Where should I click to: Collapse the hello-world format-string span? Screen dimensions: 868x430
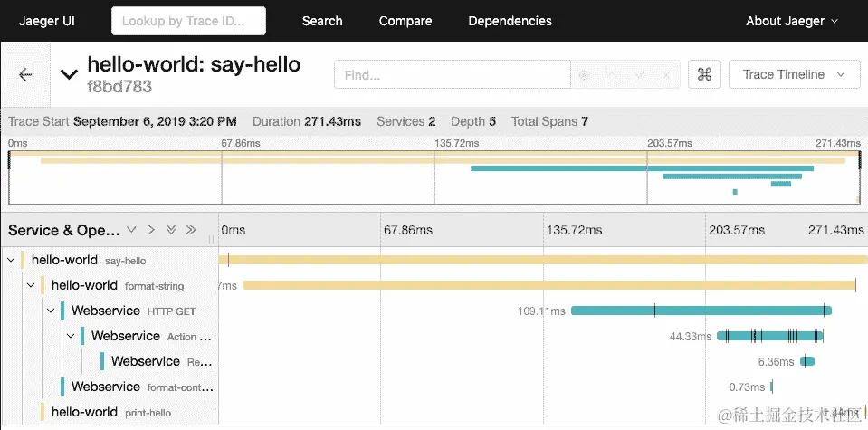point(31,286)
